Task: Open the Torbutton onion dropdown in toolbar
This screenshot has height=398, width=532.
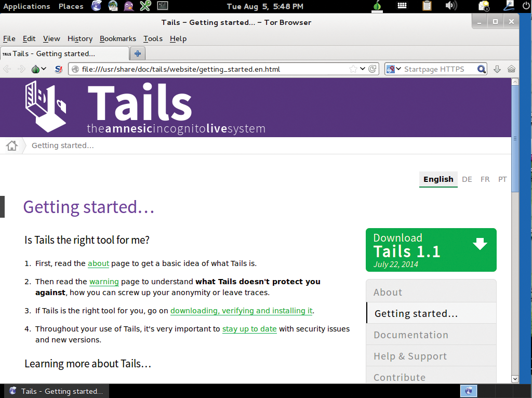Action: point(38,69)
